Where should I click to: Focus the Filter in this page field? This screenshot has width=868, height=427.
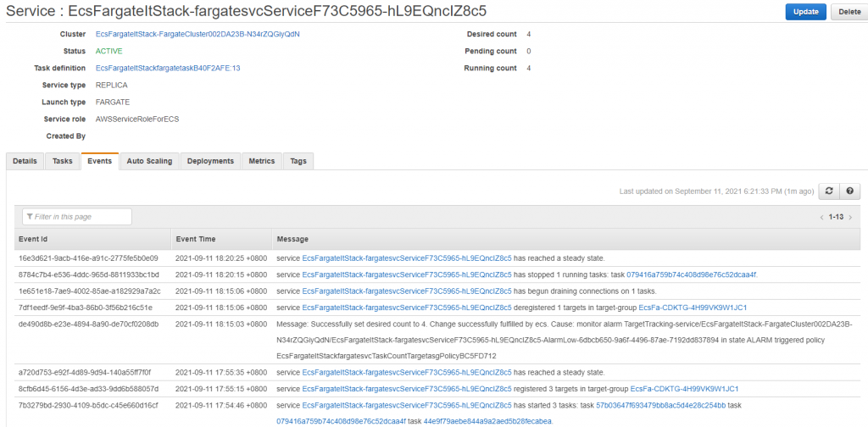[77, 217]
